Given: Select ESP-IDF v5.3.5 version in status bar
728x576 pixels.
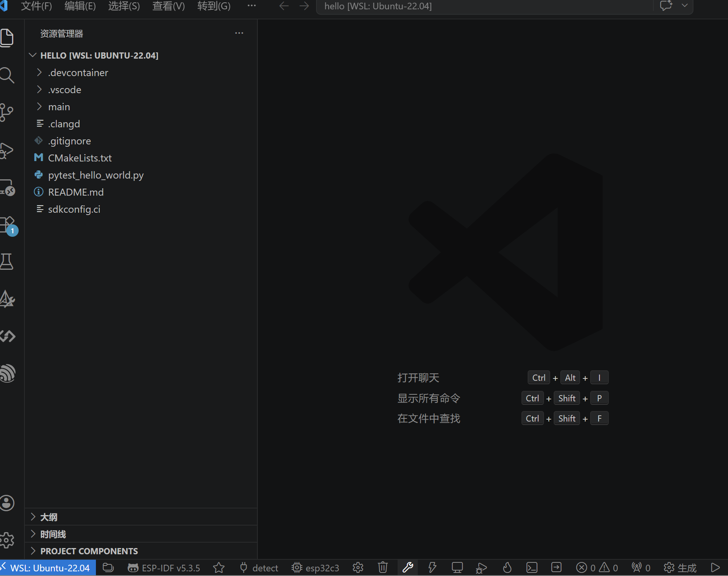Looking at the screenshot, I should 164,568.
